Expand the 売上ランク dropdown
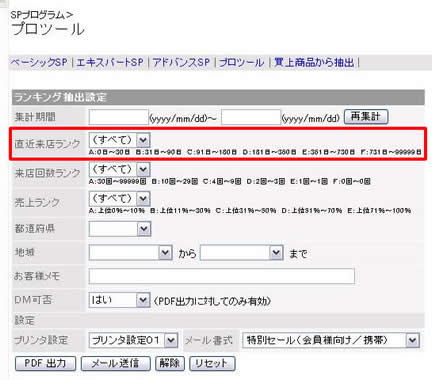 [x=120, y=199]
